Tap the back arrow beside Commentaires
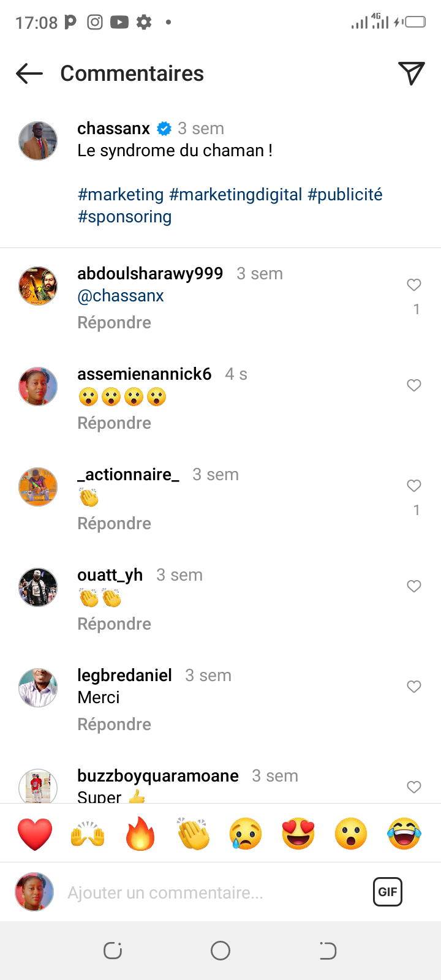Viewport: 441px width, 980px height. pyautogui.click(x=29, y=74)
